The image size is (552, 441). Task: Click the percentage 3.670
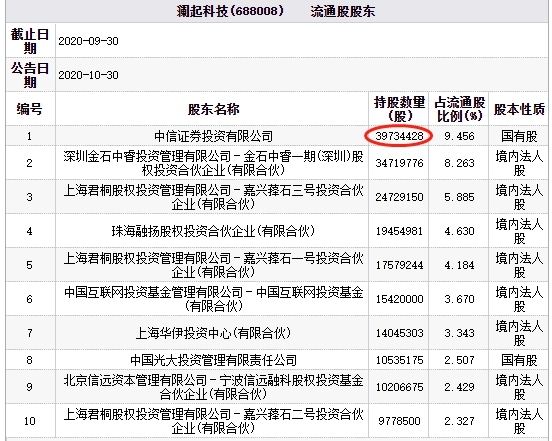[459, 299]
